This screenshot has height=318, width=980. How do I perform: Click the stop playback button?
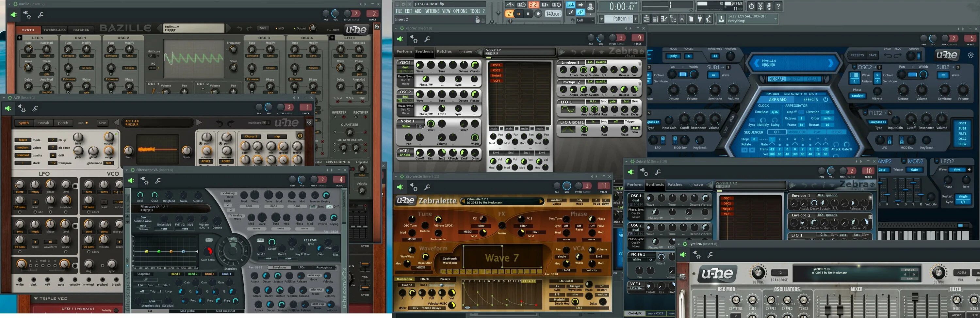point(528,14)
